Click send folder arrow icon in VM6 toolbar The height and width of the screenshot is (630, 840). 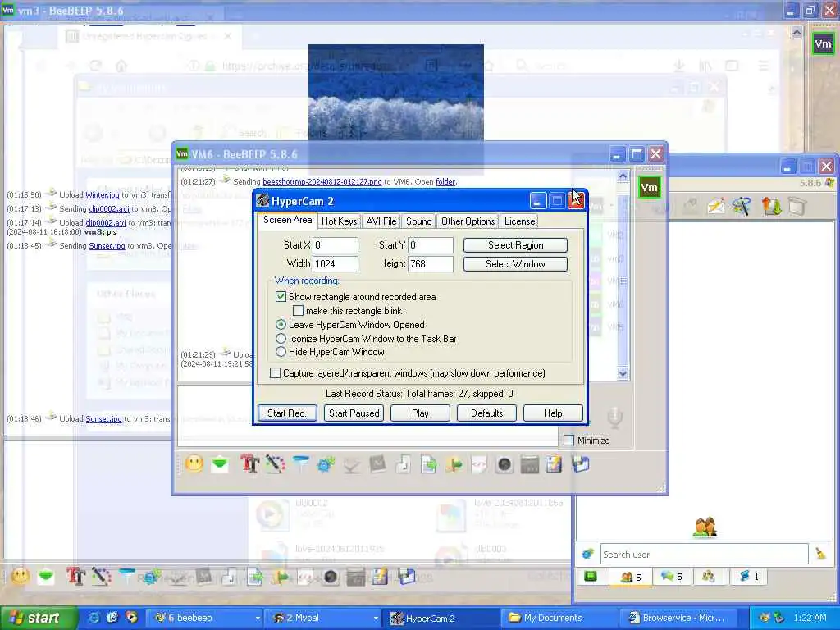(454, 464)
